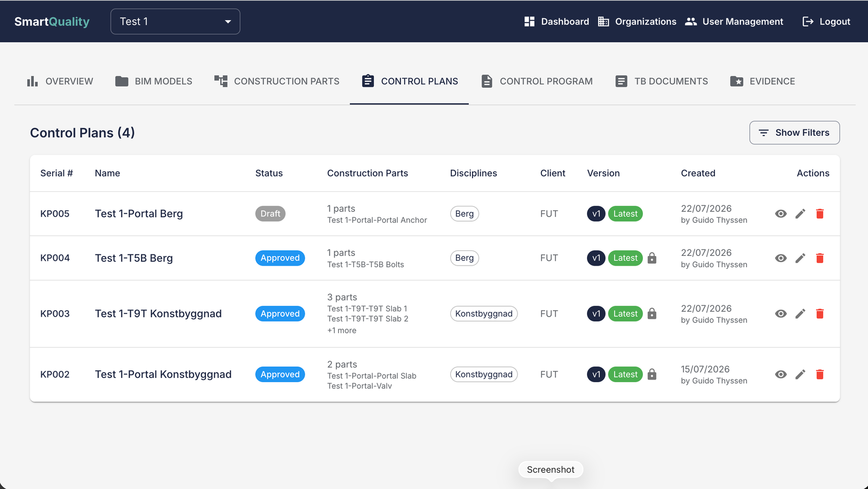Image resolution: width=868 pixels, height=489 pixels.
Task: Go to the CONTROL PROGRAM tab
Action: pyautogui.click(x=537, y=81)
